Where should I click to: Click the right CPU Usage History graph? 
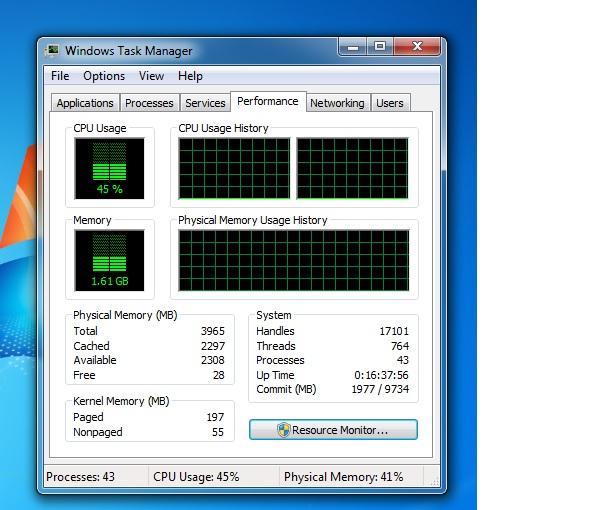tap(352, 168)
